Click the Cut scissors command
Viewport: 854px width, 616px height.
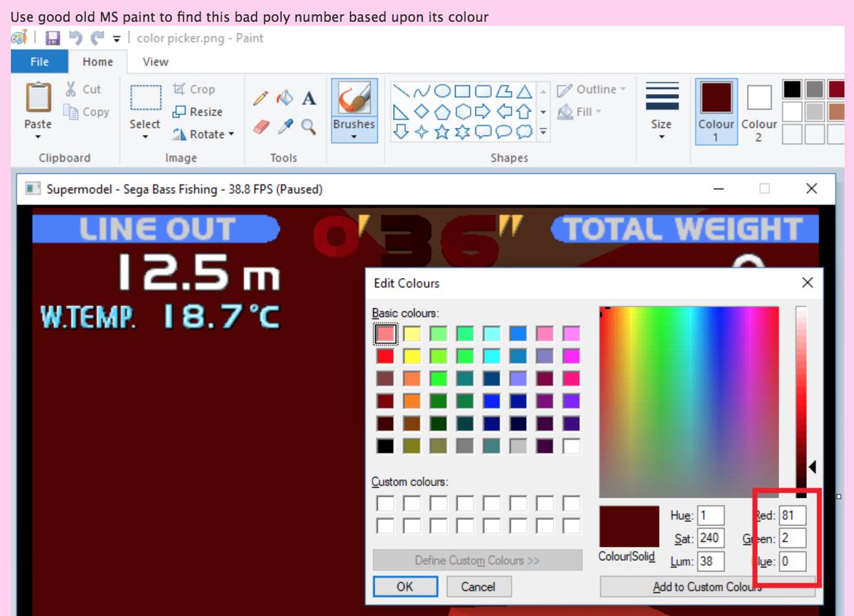83,89
